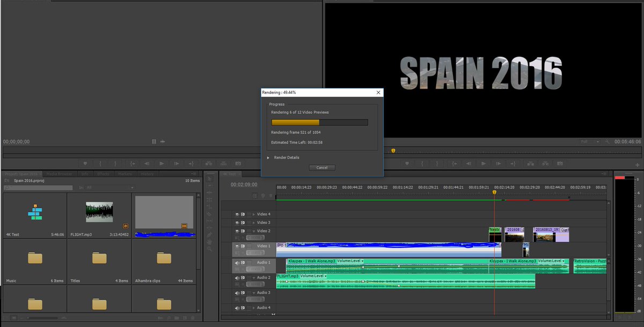Click the Drag Video Only filmstrip icon
This screenshot has width=644, height=327.
pyautogui.click(x=154, y=141)
